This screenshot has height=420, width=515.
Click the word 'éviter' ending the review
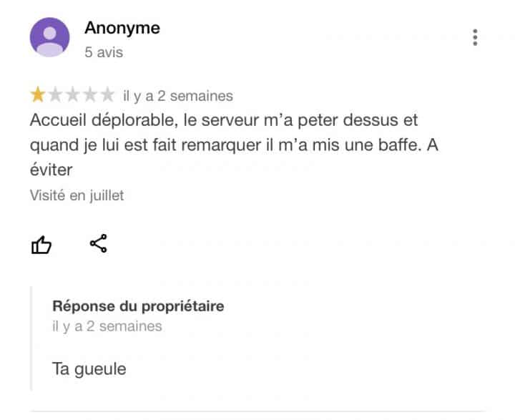(x=51, y=170)
